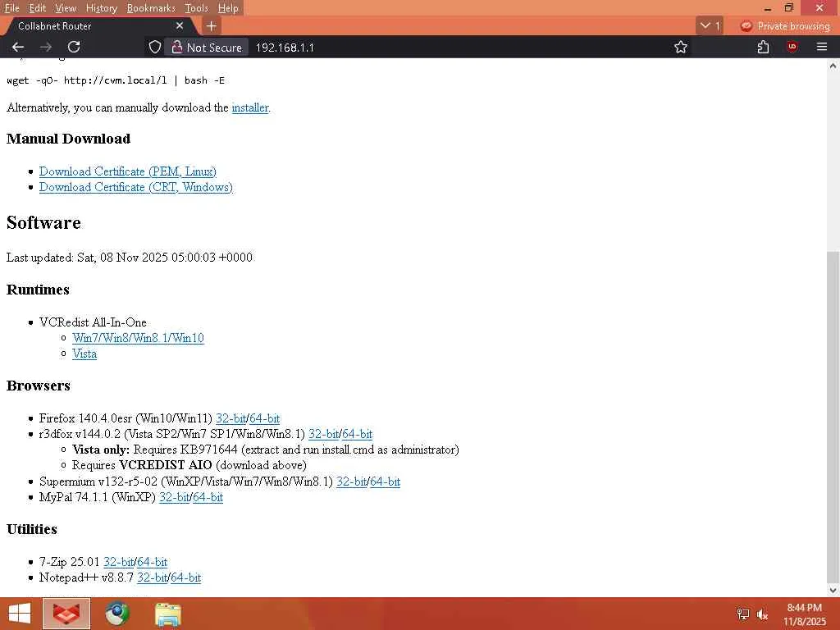840x630 pixels.
Task: Open the extensions puzzle icon
Action: click(x=763, y=47)
